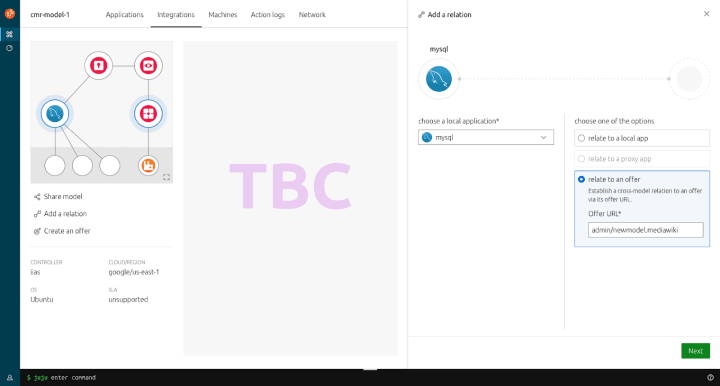Screen dimensions: 720x386
Task: Click the Share model link
Action: [x=63, y=196]
